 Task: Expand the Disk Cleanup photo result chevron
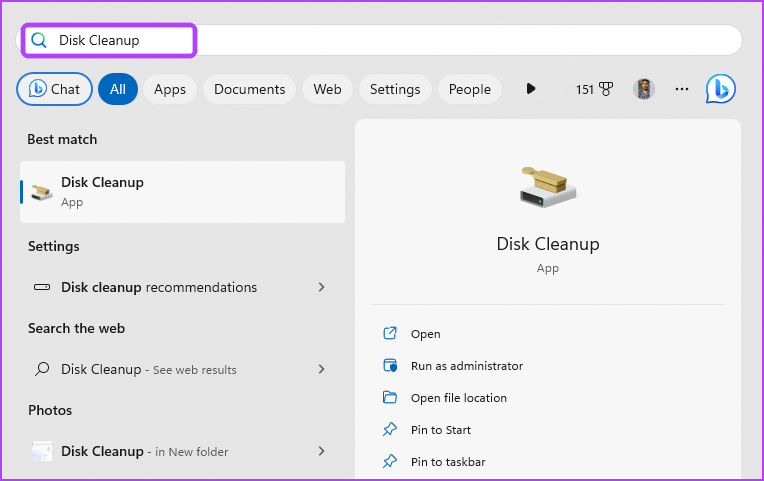click(x=321, y=451)
